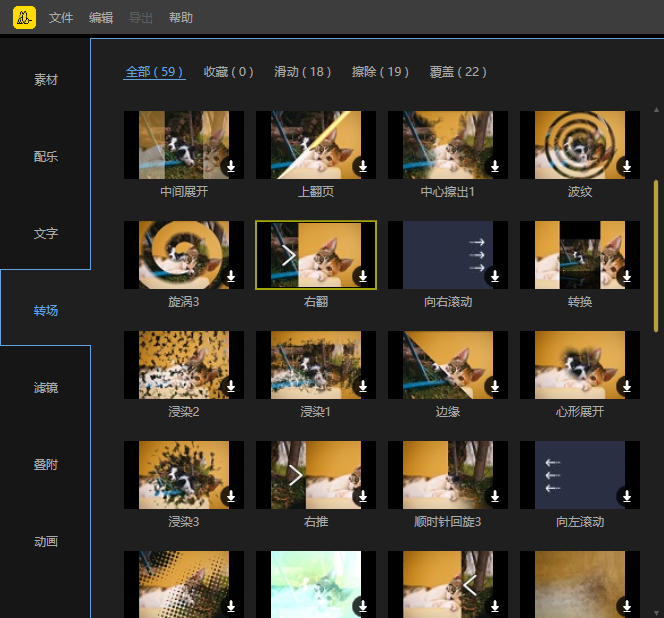Go to the 素材 sidebar panel

click(46, 80)
